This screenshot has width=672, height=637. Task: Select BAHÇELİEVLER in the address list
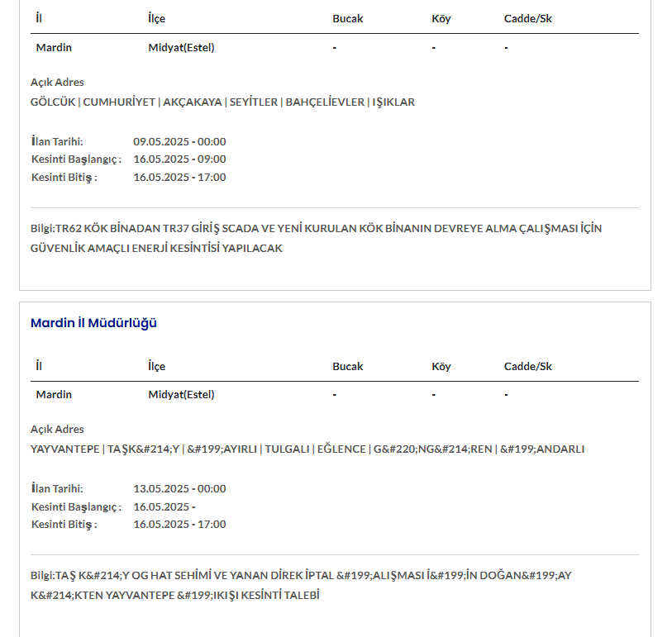tap(325, 102)
